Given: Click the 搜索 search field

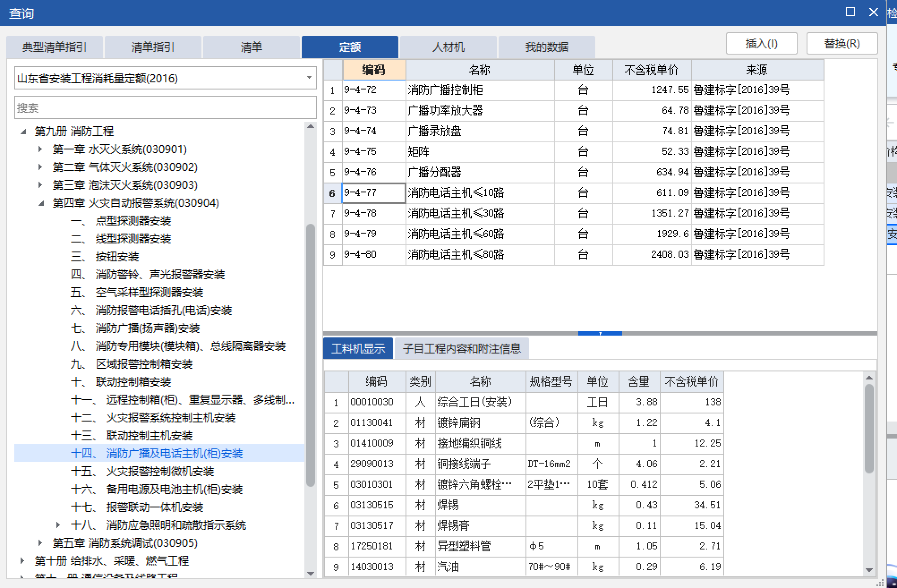Looking at the screenshot, I should (165, 107).
